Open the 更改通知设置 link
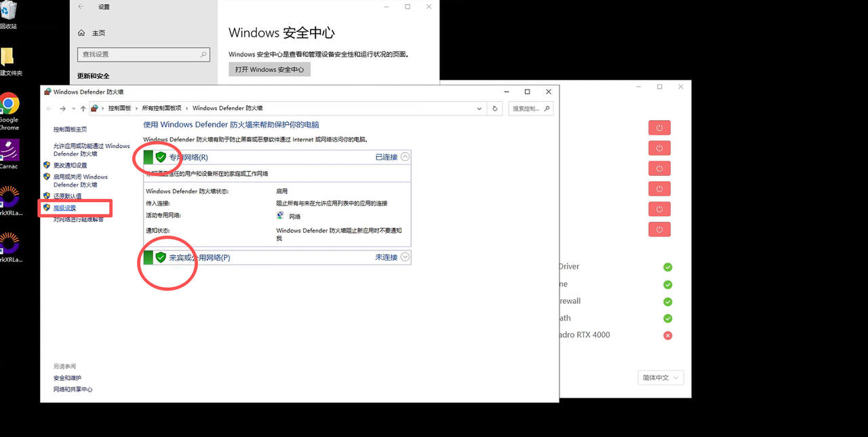 pyautogui.click(x=71, y=166)
